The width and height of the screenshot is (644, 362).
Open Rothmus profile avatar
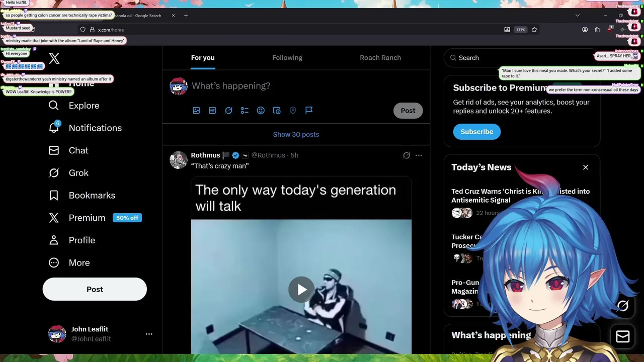178,159
